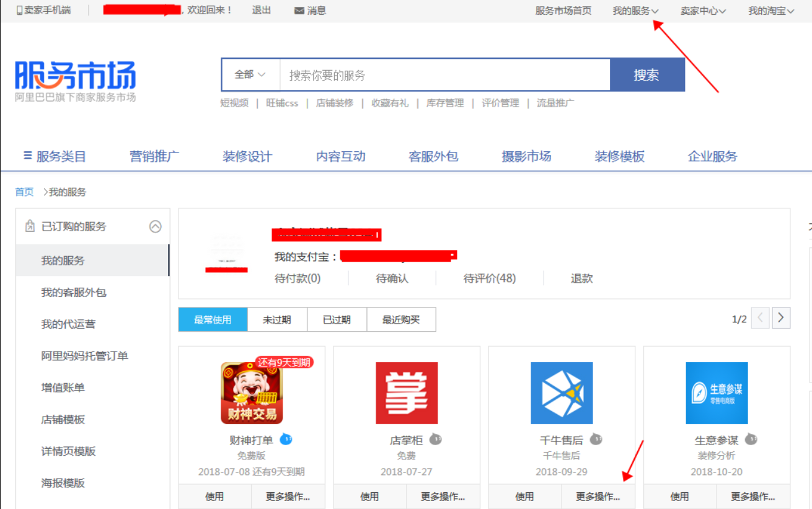Click the hamburger icon beside 服务类目
This screenshot has width=812, height=509.
[x=27, y=156]
